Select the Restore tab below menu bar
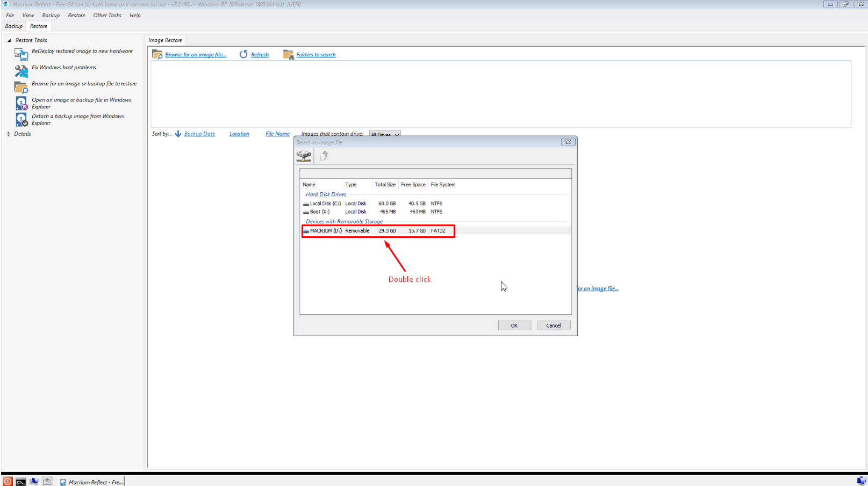Screen dimensions: 868x486 pos(39,26)
